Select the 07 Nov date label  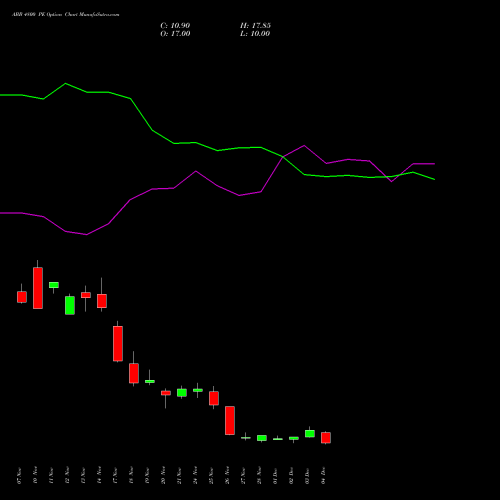point(19,476)
